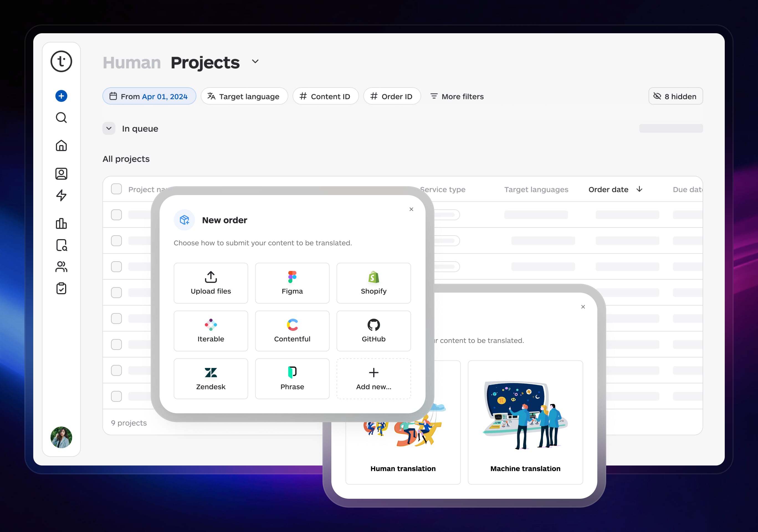Image resolution: width=758 pixels, height=532 pixels.
Task: Open the From Apr 01, 2024 date filter
Action: (149, 96)
